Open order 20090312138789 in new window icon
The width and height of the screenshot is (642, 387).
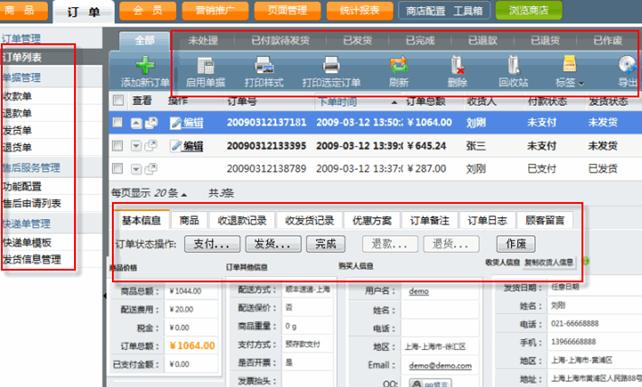click(151, 168)
